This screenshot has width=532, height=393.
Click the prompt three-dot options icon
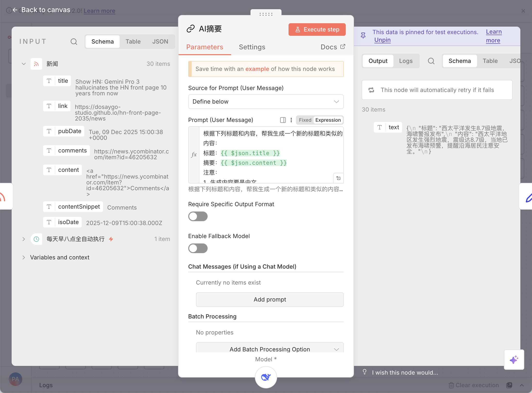(x=291, y=120)
